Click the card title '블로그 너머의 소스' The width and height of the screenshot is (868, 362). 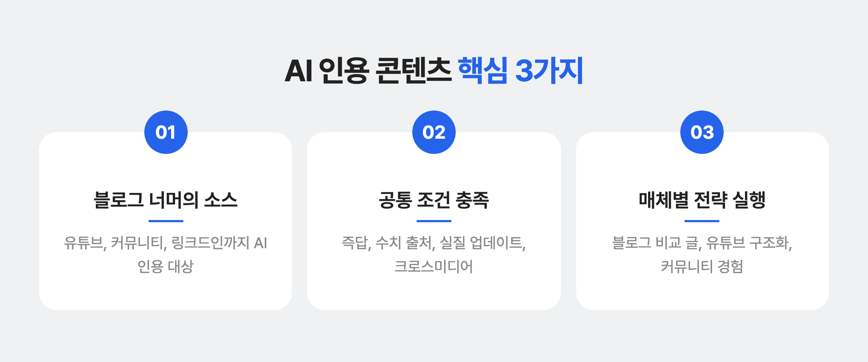[x=166, y=200]
